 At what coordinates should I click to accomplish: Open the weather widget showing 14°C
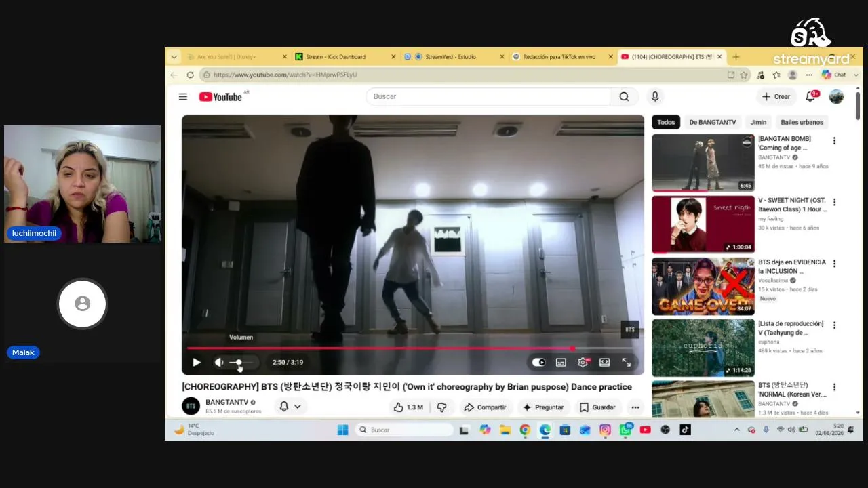tap(195, 430)
